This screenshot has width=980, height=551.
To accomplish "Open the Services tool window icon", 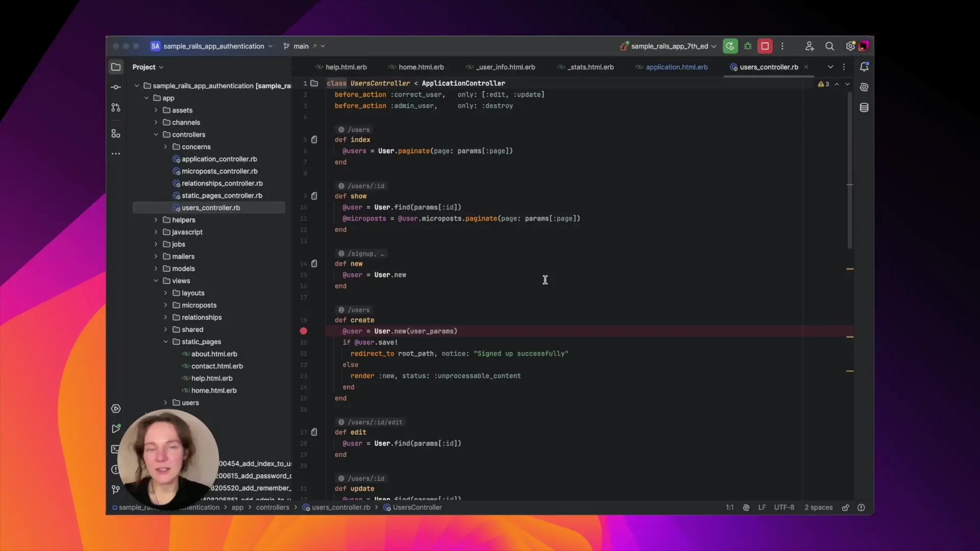I will 116,409.
